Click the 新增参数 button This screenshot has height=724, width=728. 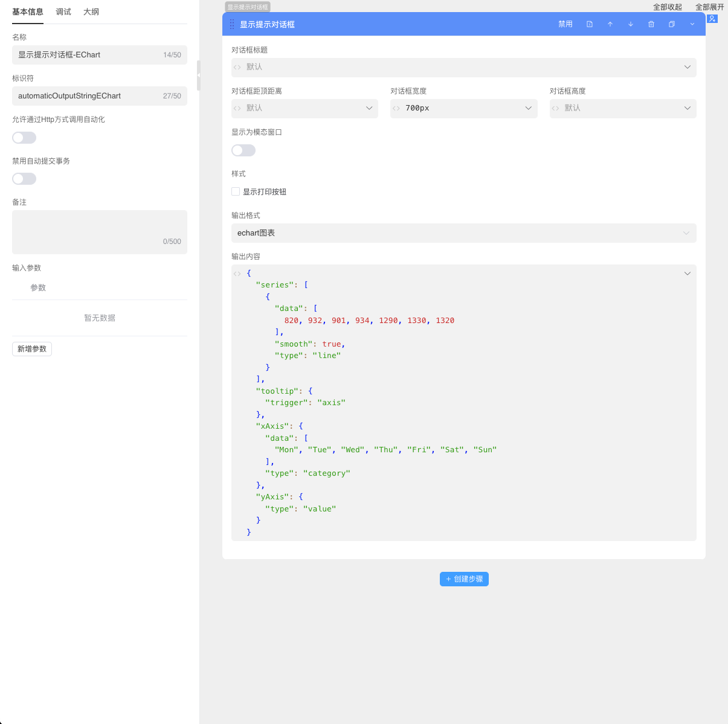coord(32,349)
